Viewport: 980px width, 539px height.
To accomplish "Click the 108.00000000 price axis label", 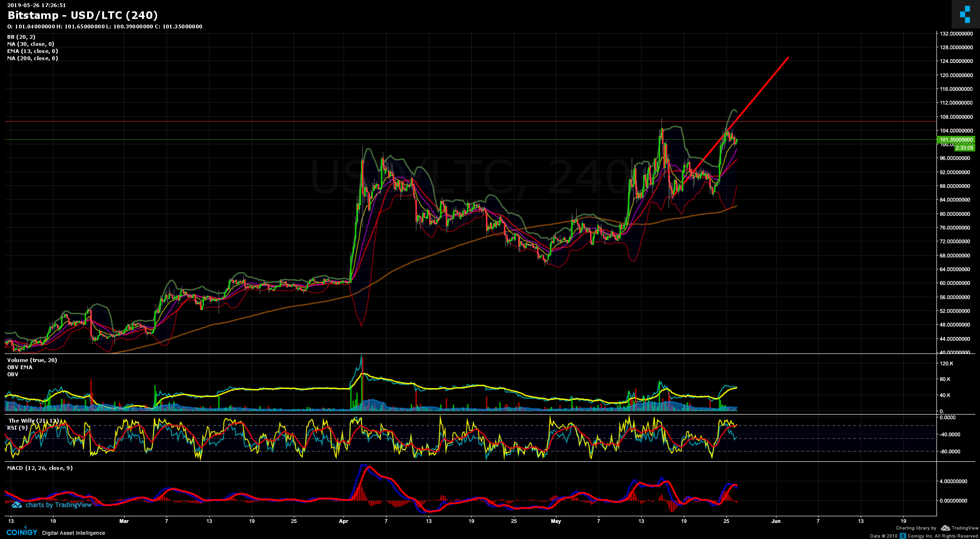I will 956,117.
